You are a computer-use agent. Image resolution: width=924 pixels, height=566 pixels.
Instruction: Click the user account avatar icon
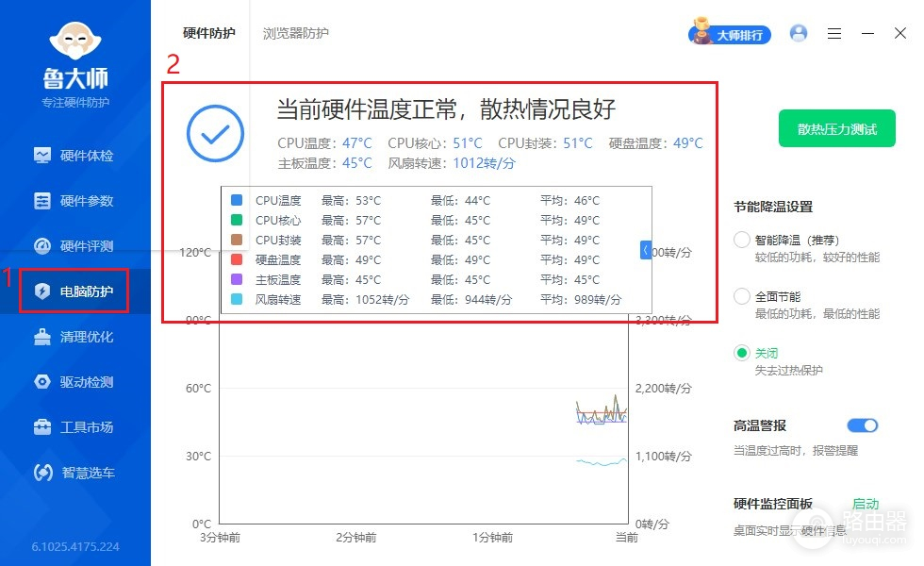tap(799, 34)
